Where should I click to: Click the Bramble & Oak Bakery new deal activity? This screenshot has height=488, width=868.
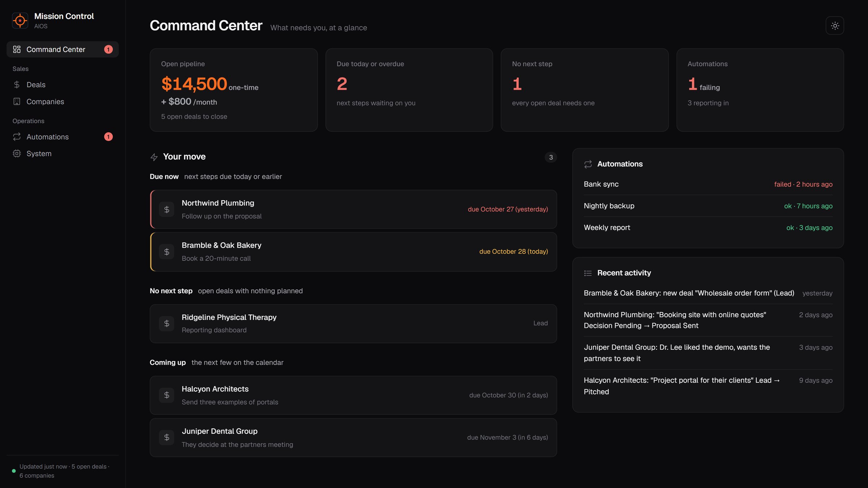pyautogui.click(x=708, y=293)
